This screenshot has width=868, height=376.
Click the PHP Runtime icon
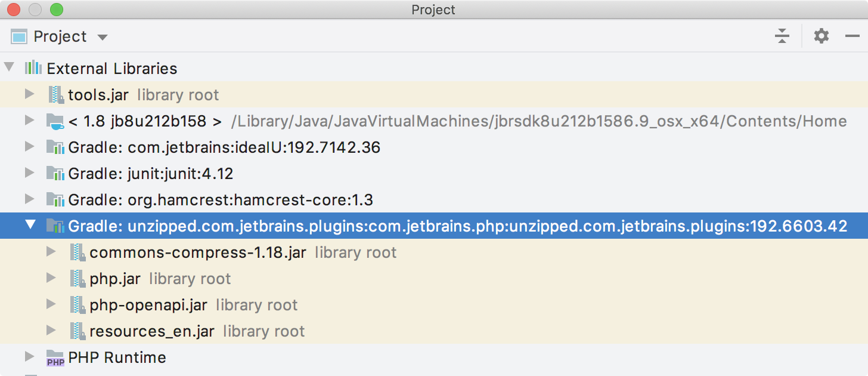tap(54, 357)
